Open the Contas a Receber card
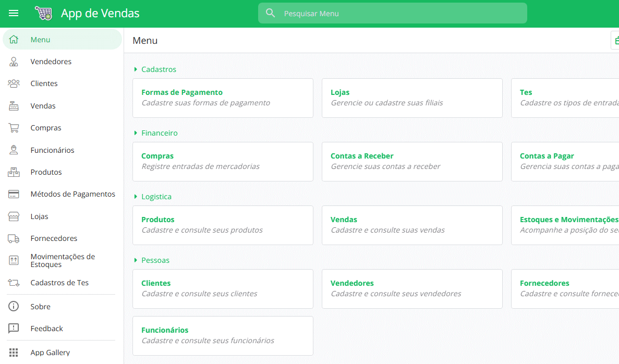 411,161
